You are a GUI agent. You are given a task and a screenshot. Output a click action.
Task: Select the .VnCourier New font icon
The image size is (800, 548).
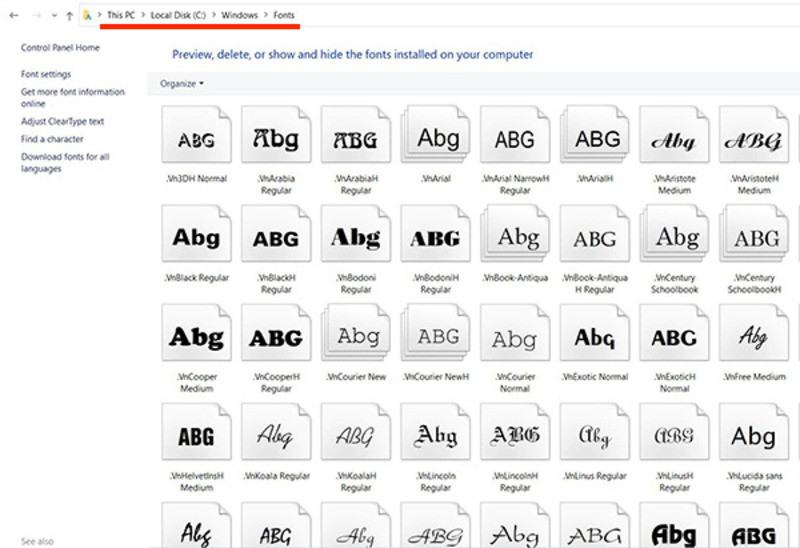(356, 332)
